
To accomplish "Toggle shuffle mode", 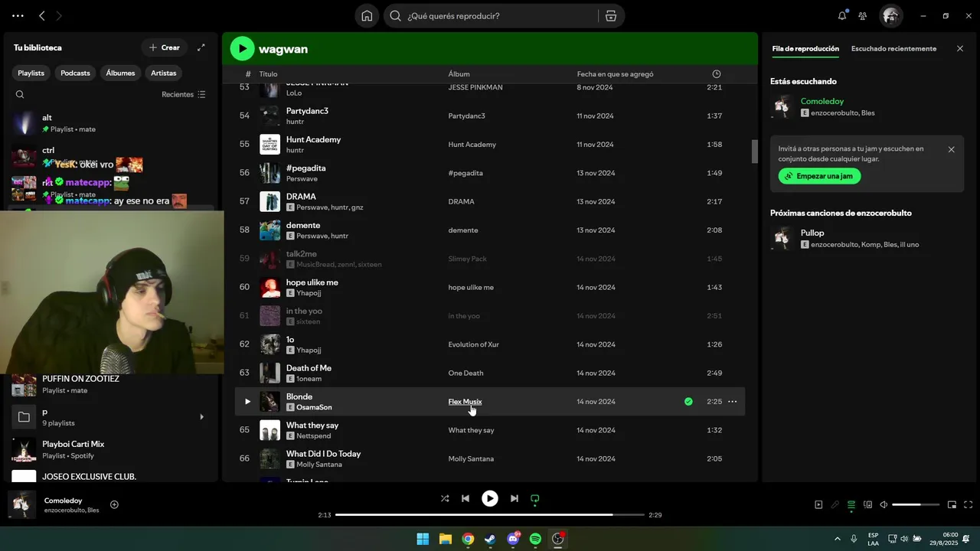I will (445, 498).
